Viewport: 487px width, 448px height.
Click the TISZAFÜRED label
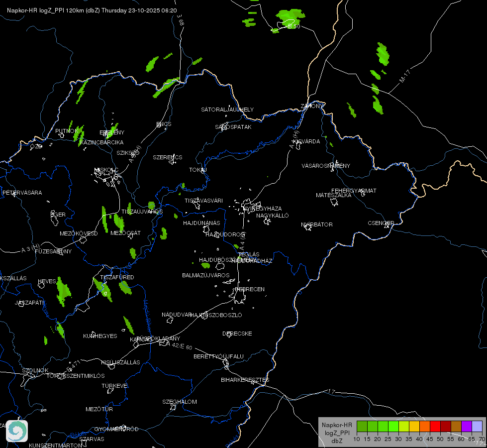[117, 277]
